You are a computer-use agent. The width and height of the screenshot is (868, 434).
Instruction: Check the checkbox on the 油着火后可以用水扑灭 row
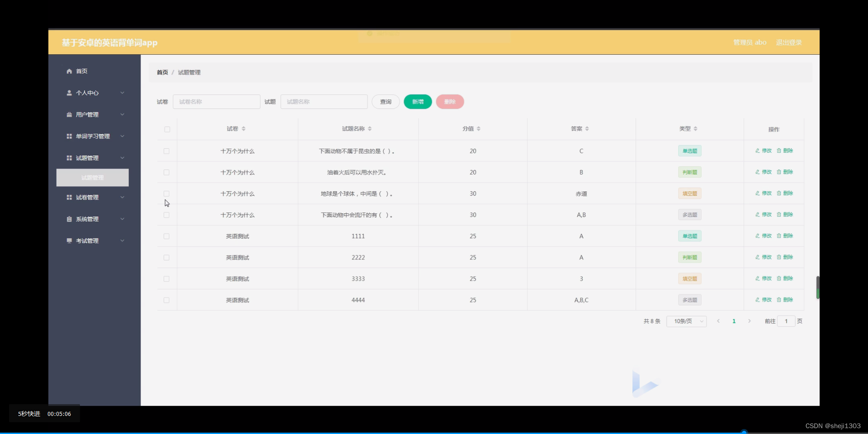pos(166,172)
